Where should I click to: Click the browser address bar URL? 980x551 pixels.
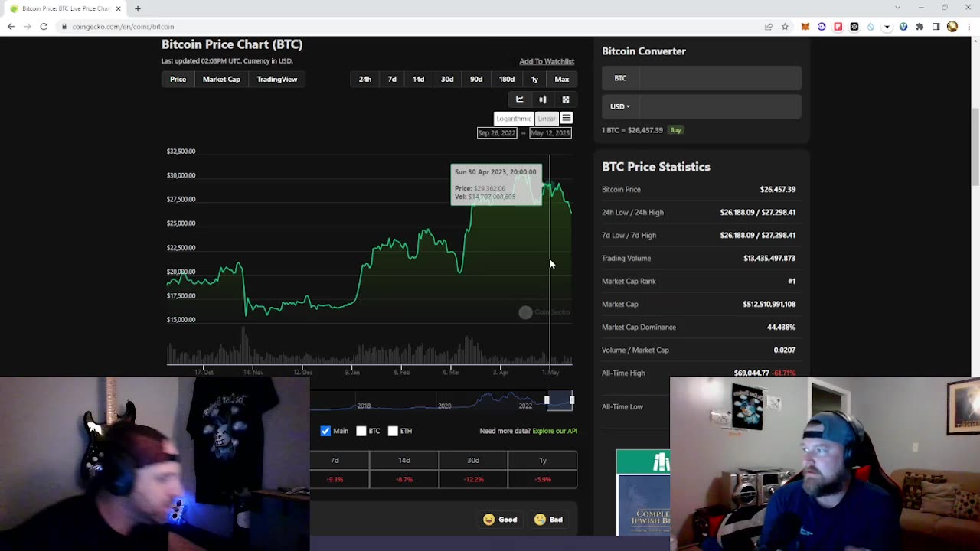coord(123,27)
